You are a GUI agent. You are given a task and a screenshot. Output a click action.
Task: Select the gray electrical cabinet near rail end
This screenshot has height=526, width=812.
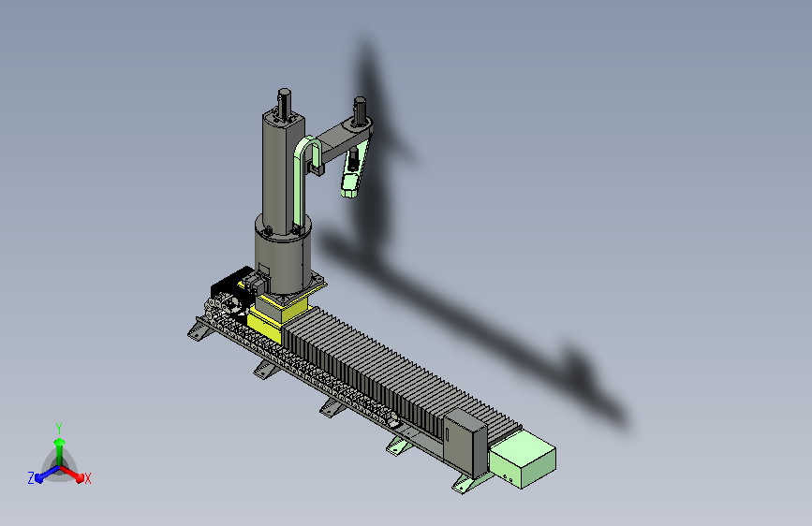click(x=465, y=442)
